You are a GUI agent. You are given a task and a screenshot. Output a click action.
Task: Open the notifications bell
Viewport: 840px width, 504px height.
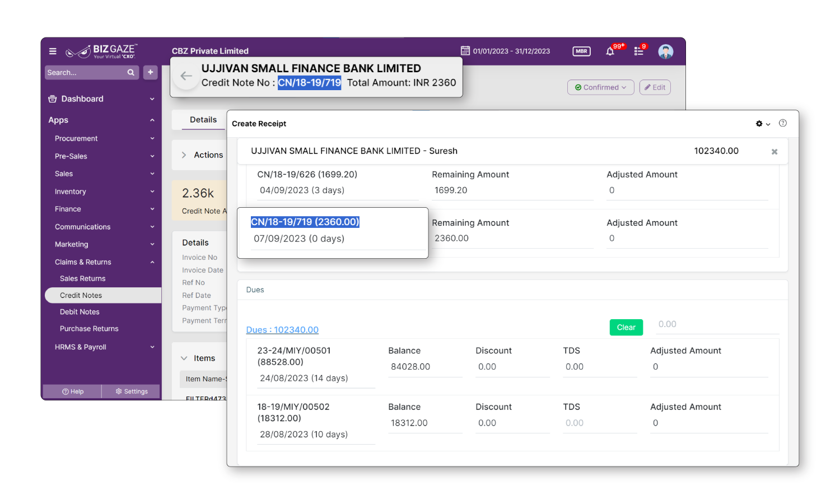coord(610,52)
